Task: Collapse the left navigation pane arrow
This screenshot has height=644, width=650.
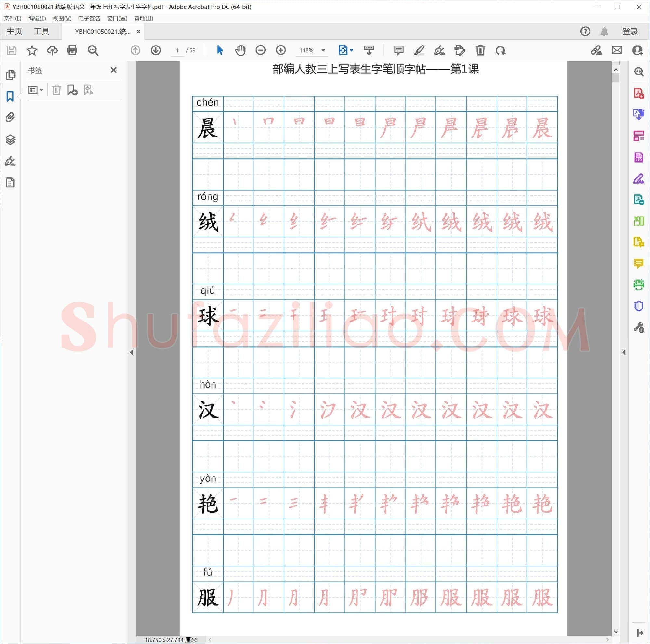Action: click(131, 352)
